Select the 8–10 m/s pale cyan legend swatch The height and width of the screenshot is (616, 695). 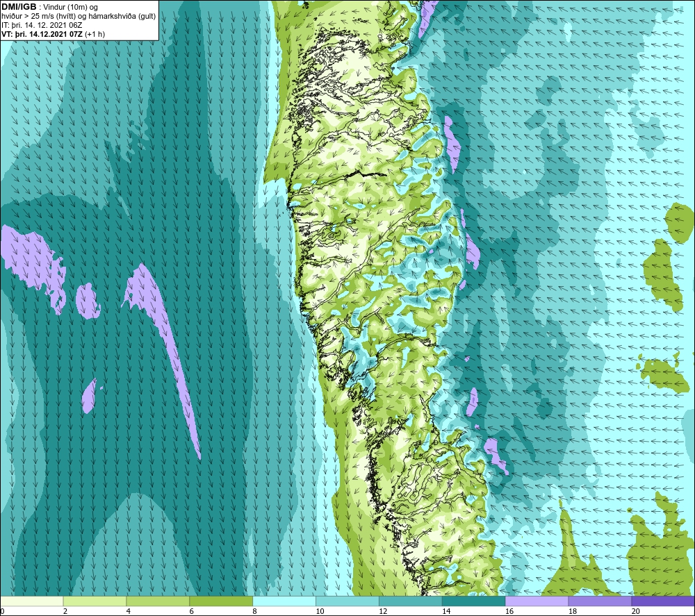[284, 601]
